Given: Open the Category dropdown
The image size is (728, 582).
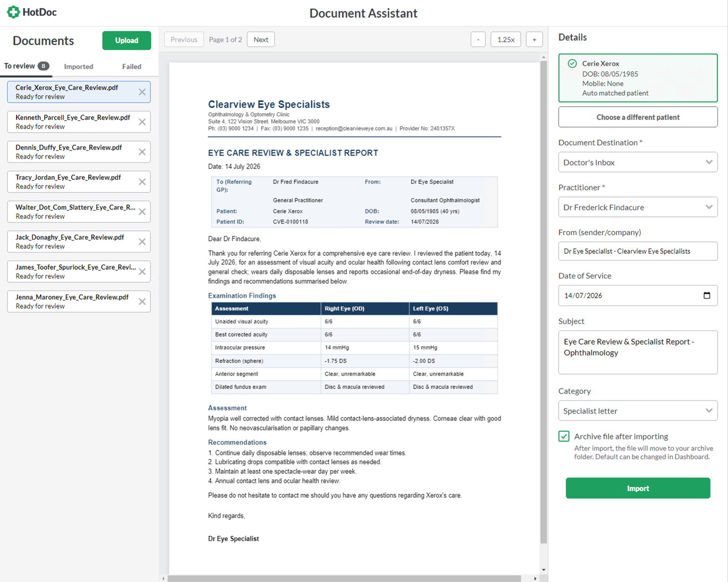Looking at the screenshot, I should click(638, 410).
